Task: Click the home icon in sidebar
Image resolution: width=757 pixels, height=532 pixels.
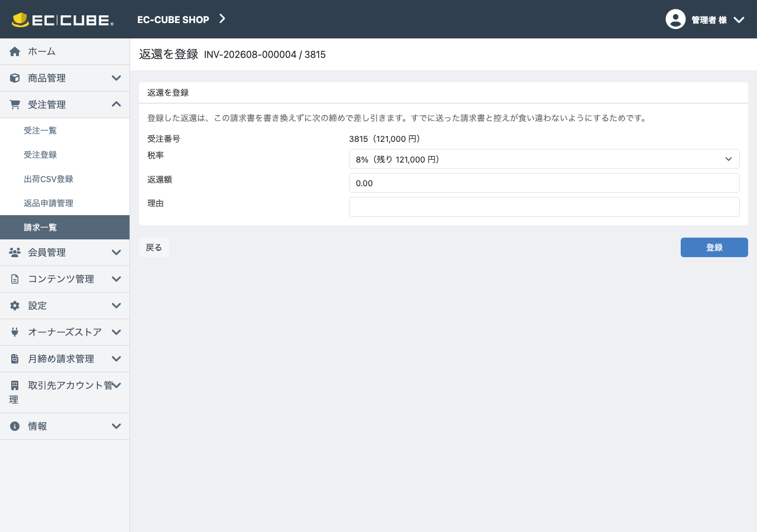Action: (x=15, y=51)
